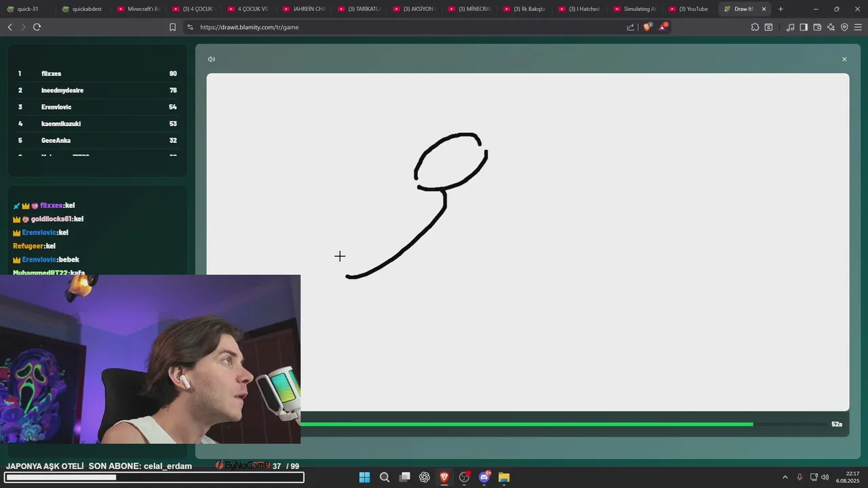This screenshot has width=868, height=488.
Task: Expand hidden system tray icons
Action: point(785,477)
